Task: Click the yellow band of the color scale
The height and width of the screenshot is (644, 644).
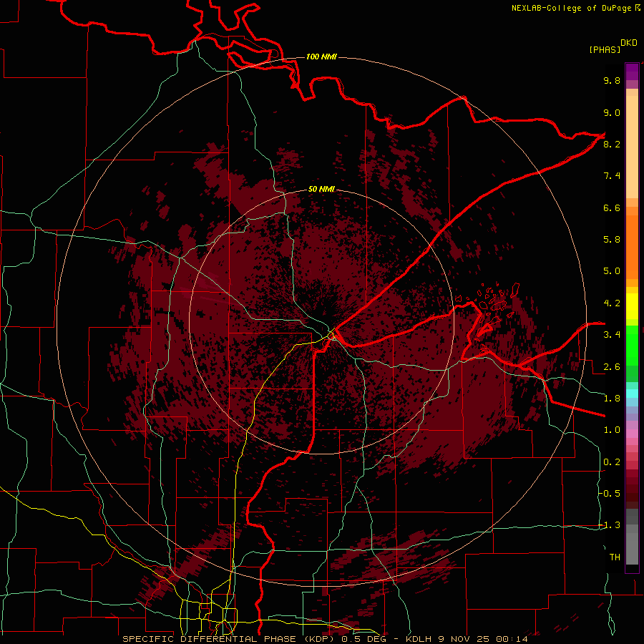Action: point(632,306)
